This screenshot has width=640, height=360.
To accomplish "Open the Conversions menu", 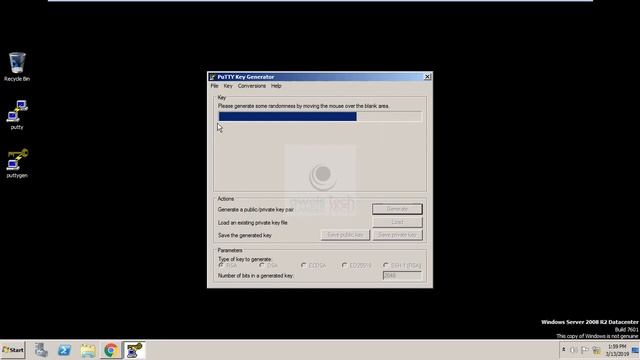I will click(x=251, y=86).
